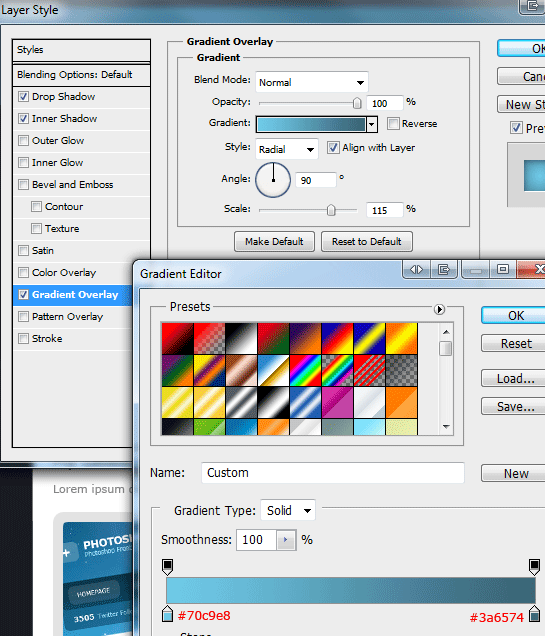This screenshot has height=636, width=545.
Task: Select the green gradient preset in bottom row
Action: click(209, 427)
